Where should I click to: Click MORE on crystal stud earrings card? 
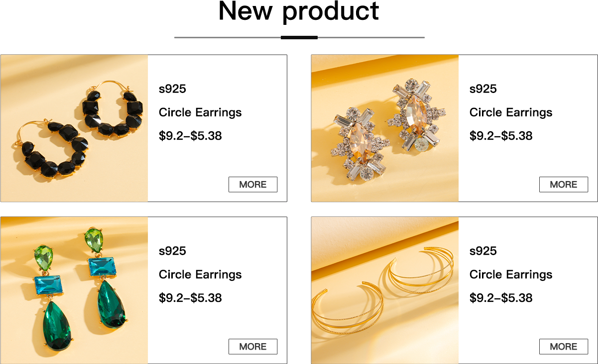(564, 184)
